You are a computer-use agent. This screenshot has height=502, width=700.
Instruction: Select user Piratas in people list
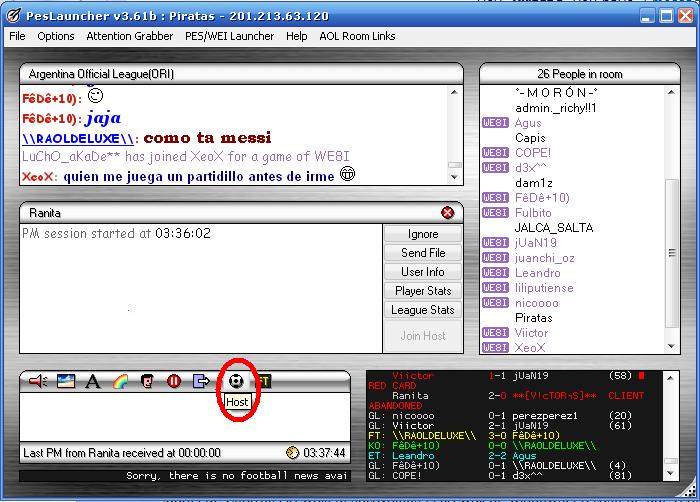click(533, 318)
